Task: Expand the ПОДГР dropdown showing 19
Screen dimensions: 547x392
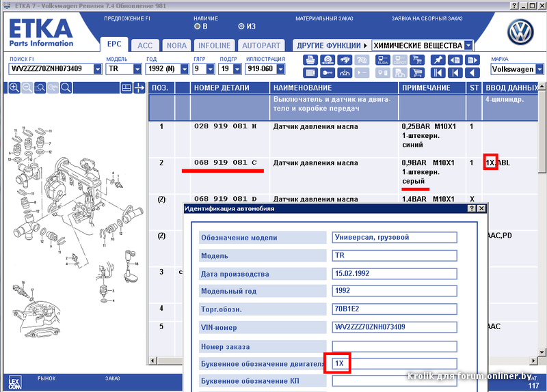Action: [237, 69]
